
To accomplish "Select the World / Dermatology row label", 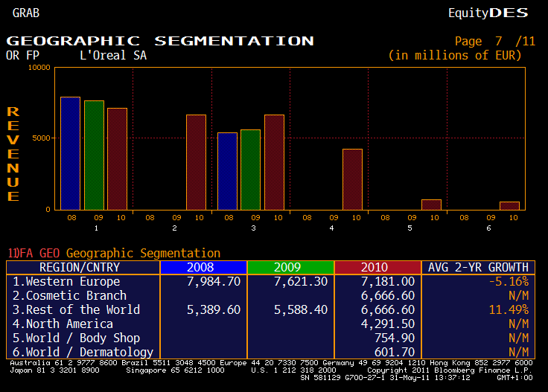I will 83,353.
